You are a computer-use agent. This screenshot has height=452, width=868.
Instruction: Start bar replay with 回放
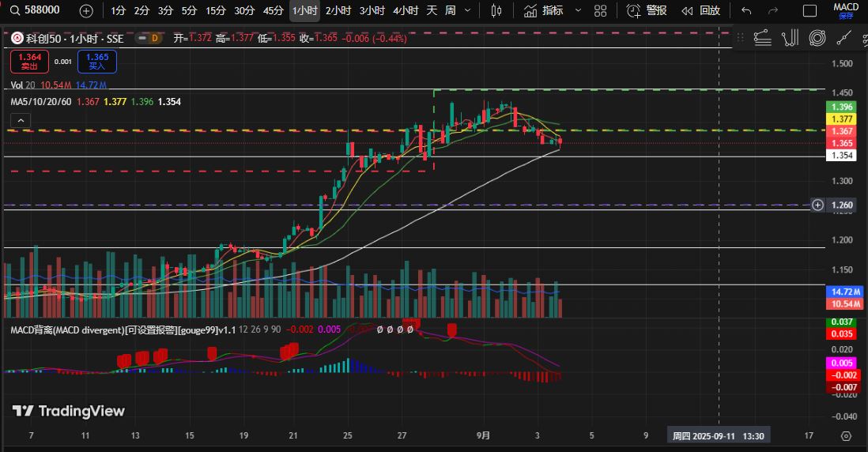coord(701,10)
